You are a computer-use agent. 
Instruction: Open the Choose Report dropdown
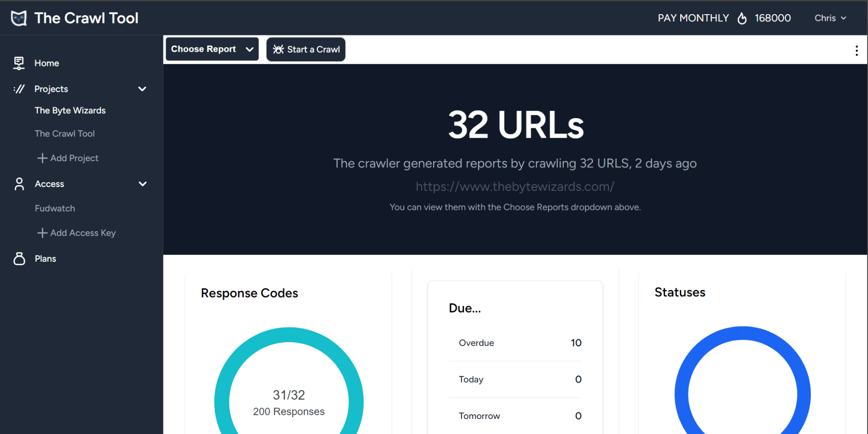click(x=212, y=49)
